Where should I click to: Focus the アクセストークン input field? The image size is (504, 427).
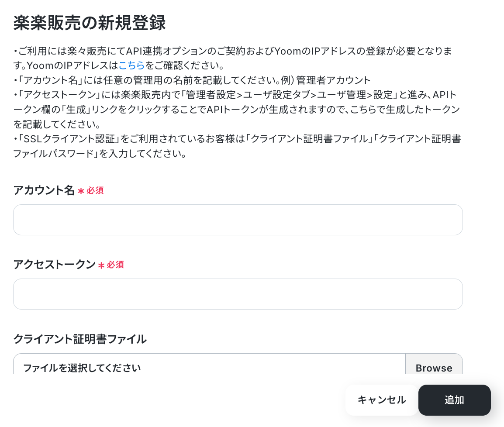point(238,294)
